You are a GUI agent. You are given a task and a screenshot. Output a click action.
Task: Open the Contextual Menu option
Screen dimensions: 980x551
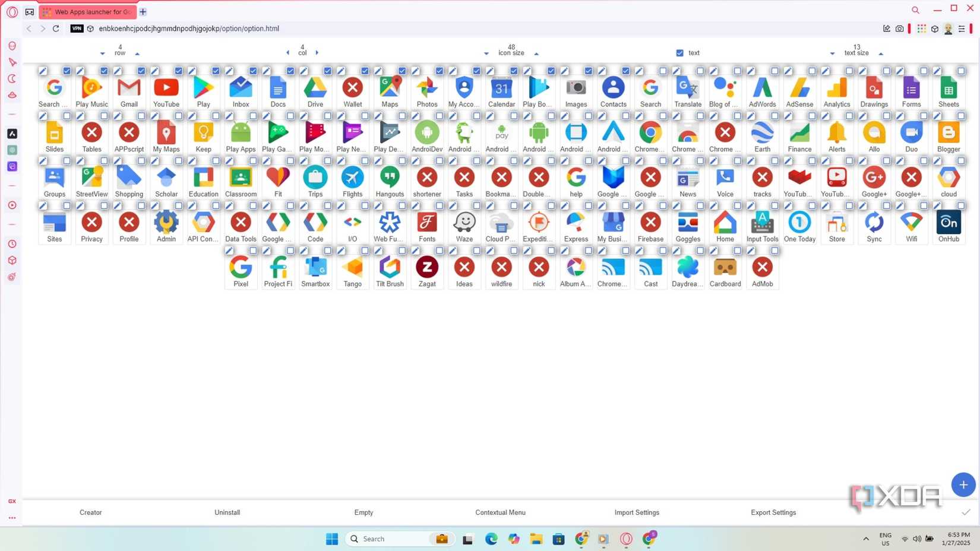click(500, 512)
